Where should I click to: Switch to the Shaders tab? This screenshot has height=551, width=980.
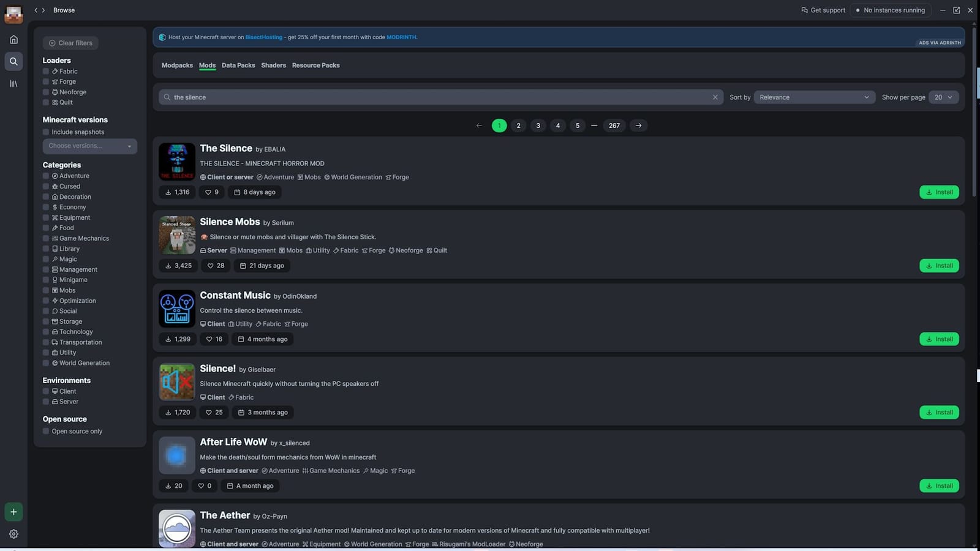[x=273, y=66]
